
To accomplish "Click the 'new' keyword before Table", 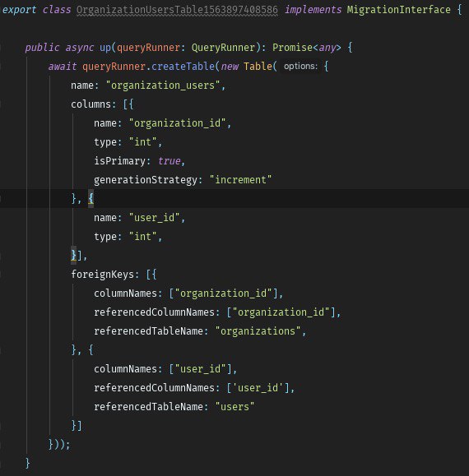I will pos(230,67).
